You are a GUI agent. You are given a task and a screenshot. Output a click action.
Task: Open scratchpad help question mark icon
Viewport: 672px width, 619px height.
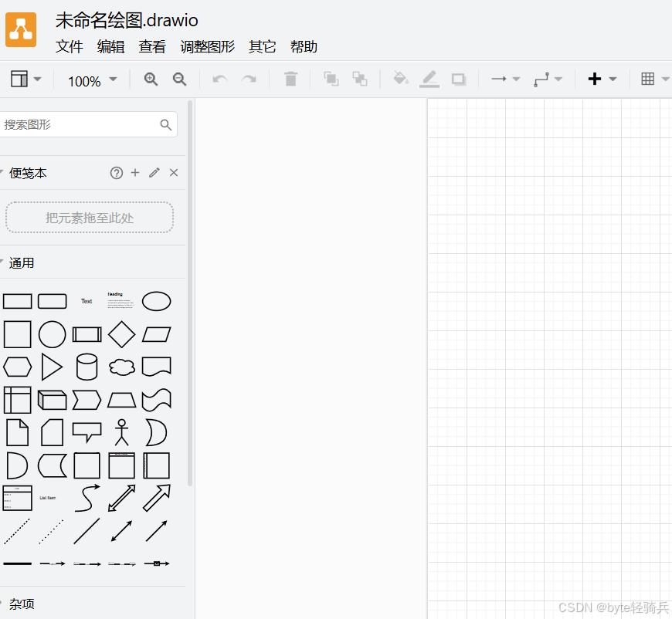click(x=116, y=172)
